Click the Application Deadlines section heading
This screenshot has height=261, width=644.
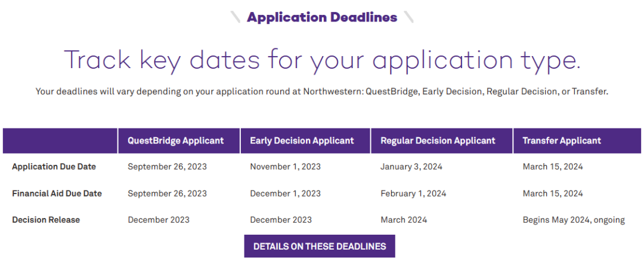[x=322, y=17]
